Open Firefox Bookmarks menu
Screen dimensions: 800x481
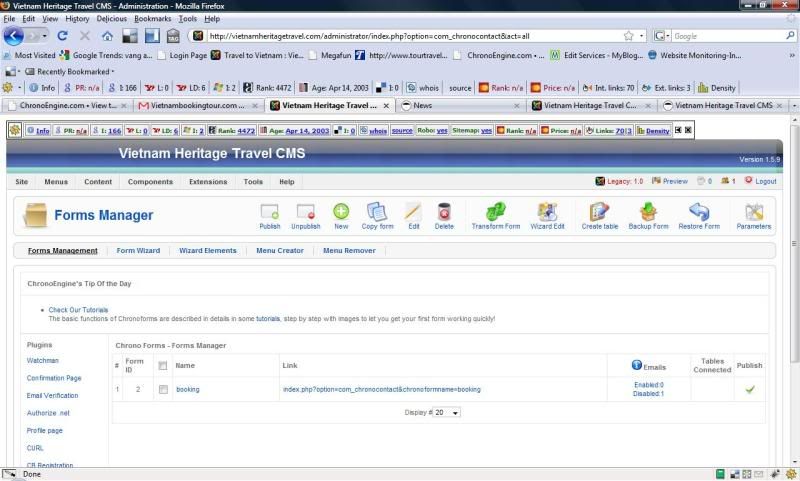(x=153, y=18)
